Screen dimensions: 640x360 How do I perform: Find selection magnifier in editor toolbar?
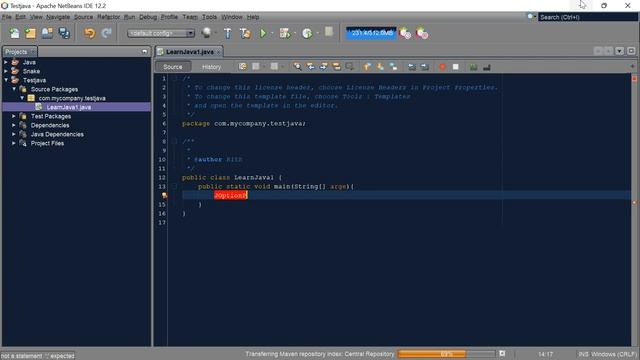click(298, 67)
